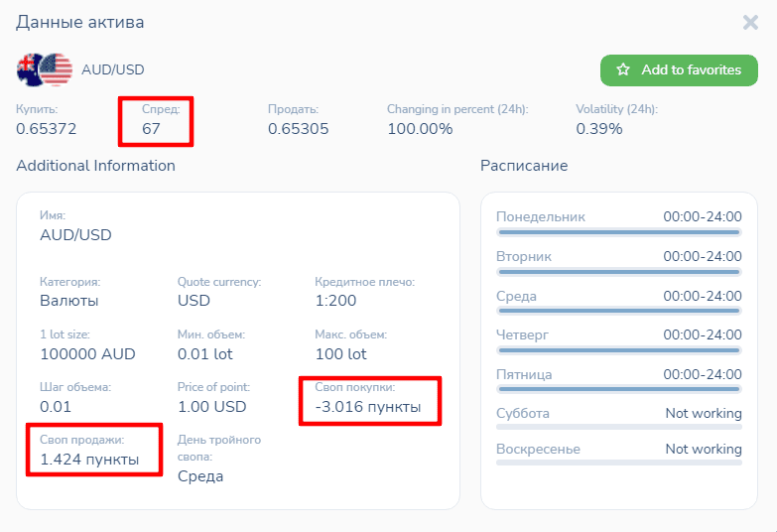777x532 pixels.
Task: Select lot size 100000 AUD
Action: tap(87, 354)
